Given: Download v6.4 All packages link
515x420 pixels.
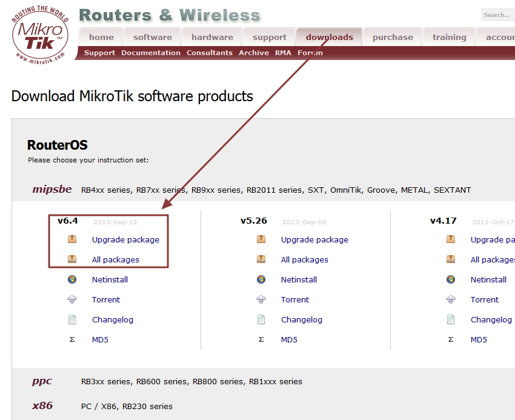Looking at the screenshot, I should [116, 259].
